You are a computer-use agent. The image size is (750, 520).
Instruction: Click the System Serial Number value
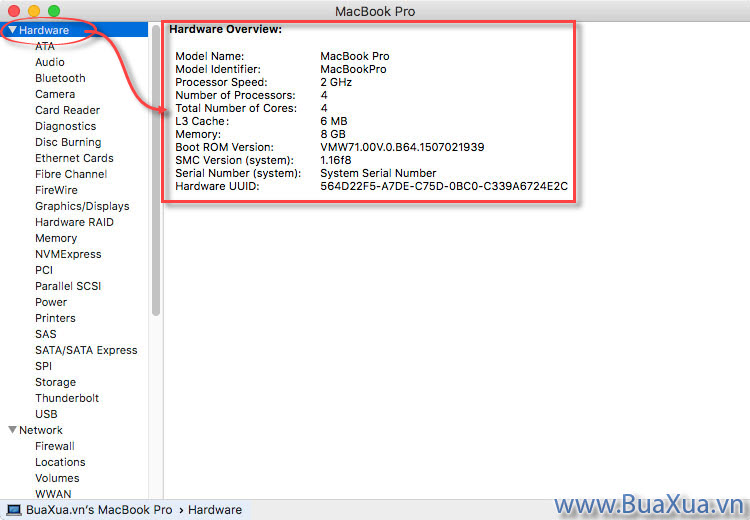(378, 173)
